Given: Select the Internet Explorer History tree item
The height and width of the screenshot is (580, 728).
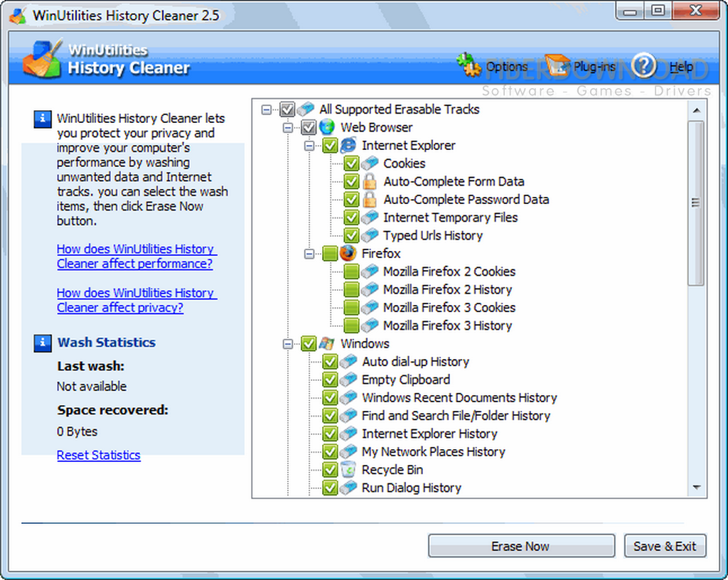Looking at the screenshot, I should point(429,434).
